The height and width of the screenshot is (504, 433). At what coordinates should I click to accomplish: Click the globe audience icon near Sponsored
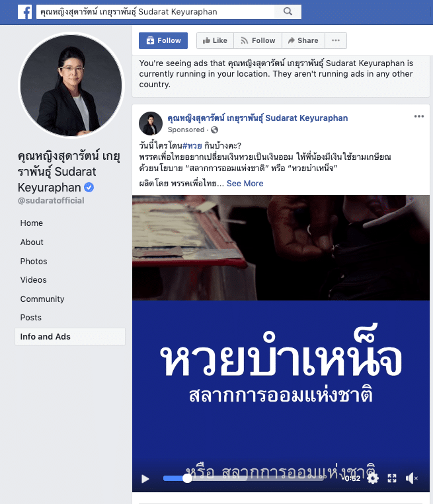click(215, 129)
